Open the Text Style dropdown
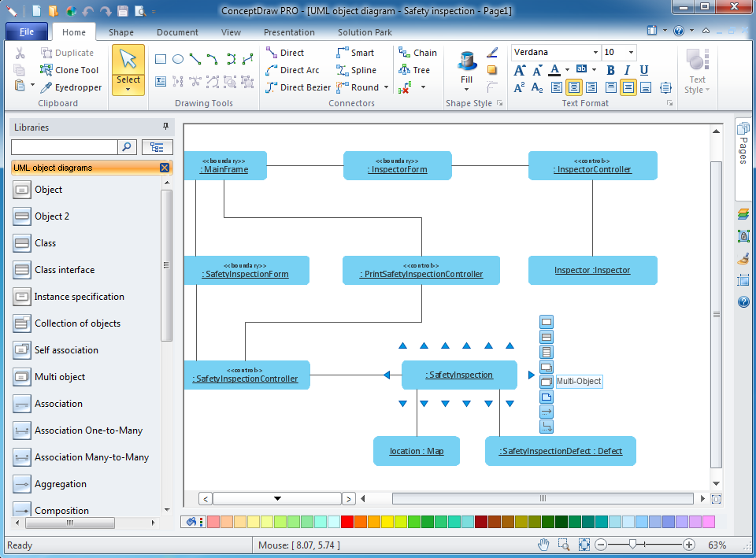 click(697, 71)
